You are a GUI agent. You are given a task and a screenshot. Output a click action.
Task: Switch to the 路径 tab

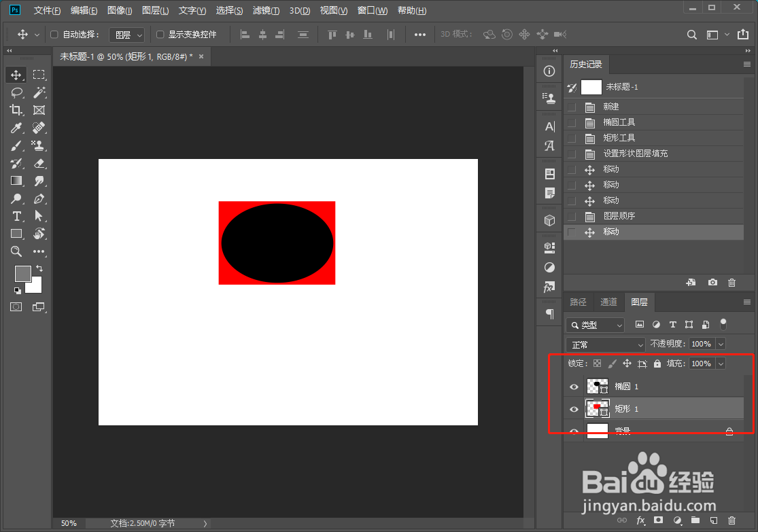[578, 302]
